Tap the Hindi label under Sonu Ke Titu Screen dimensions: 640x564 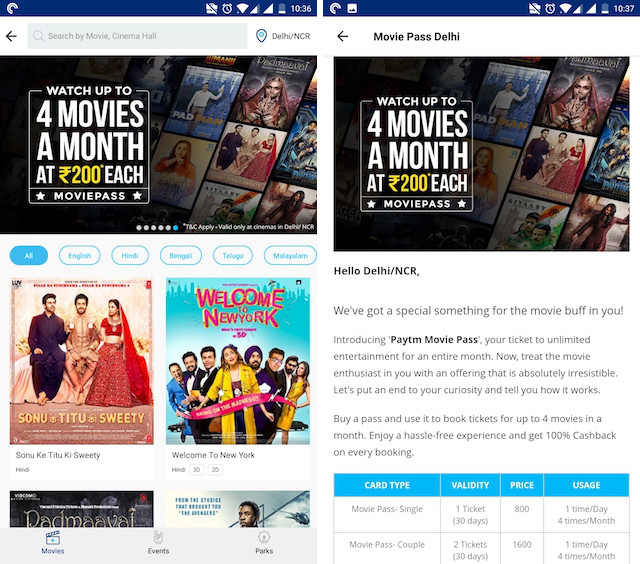[22, 470]
